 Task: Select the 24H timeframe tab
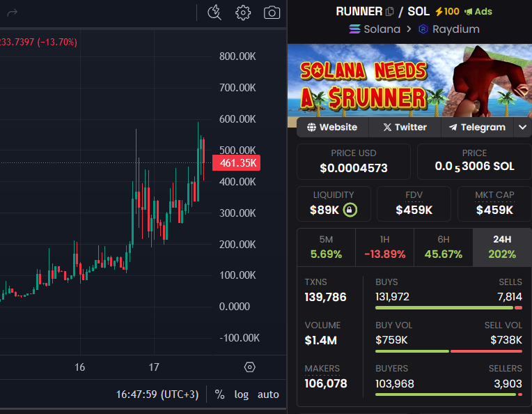pyautogui.click(x=502, y=247)
